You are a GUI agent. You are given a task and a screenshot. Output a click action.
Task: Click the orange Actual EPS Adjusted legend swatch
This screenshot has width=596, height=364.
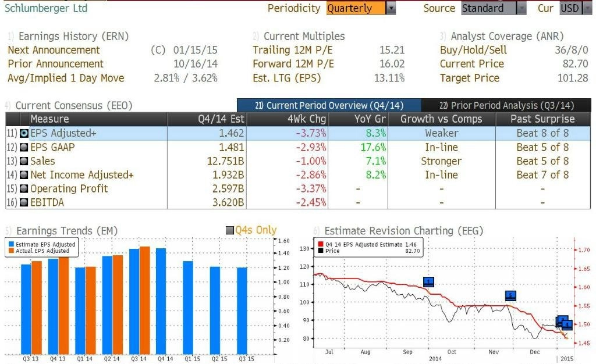[11, 251]
